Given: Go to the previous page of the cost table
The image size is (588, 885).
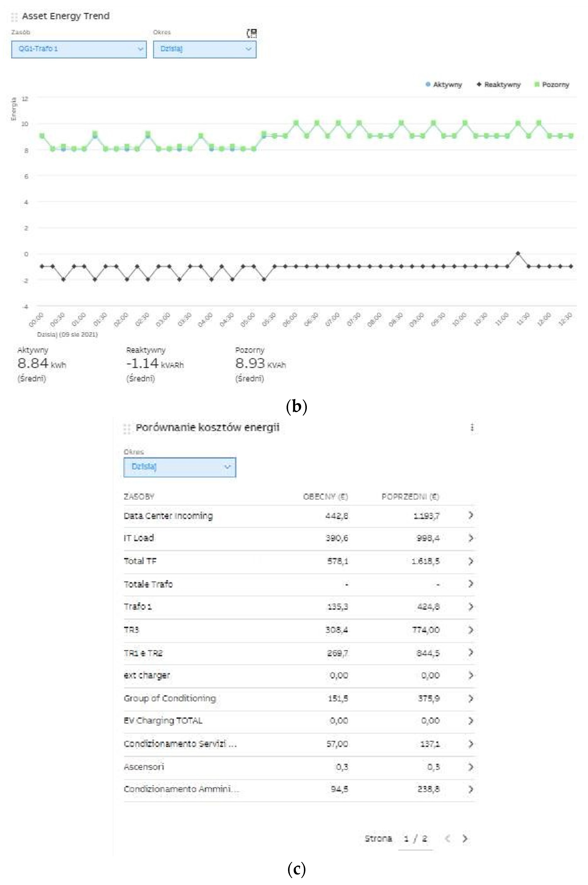Looking at the screenshot, I should pyautogui.click(x=447, y=838).
